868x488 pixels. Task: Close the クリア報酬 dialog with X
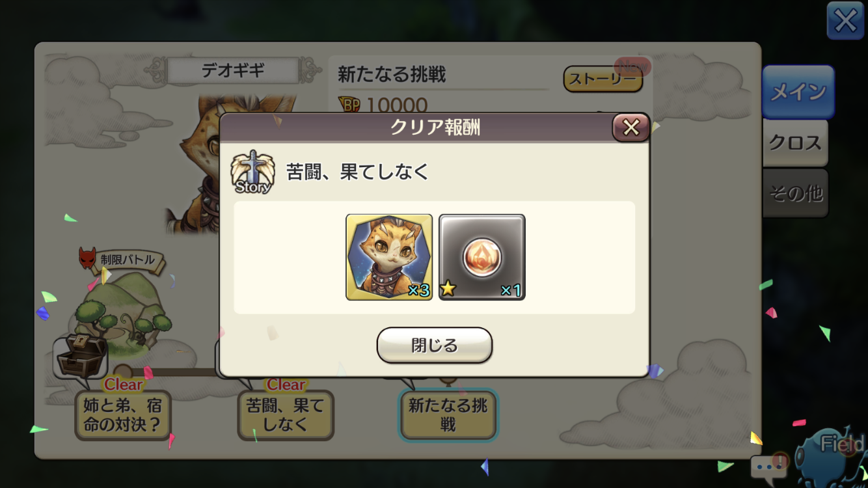(631, 128)
